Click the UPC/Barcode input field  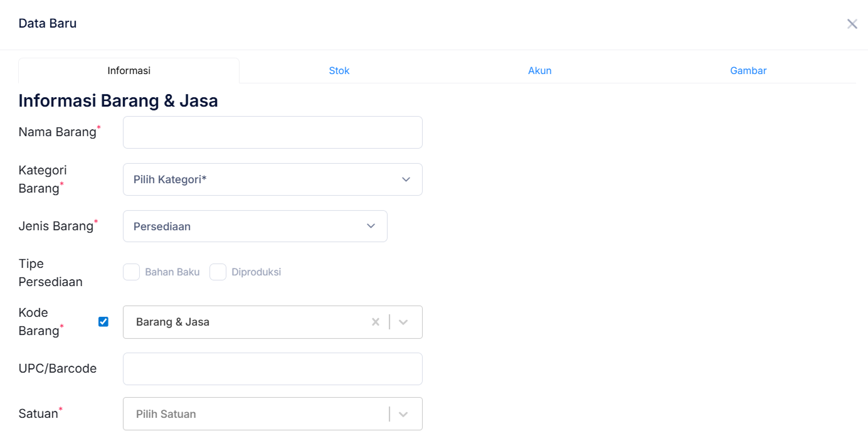coord(272,369)
